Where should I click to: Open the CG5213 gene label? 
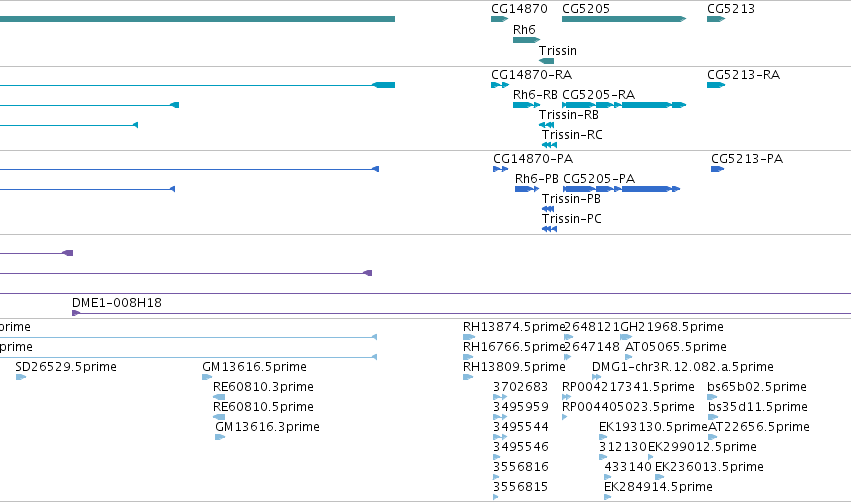pos(731,9)
